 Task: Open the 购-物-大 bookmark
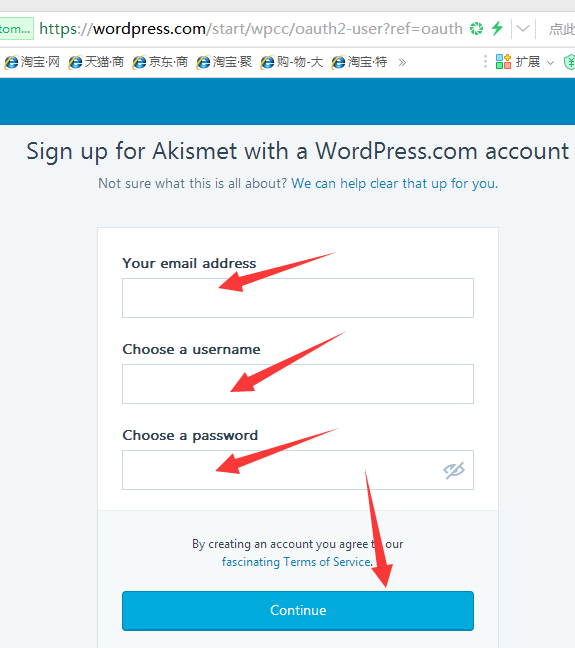(x=292, y=62)
